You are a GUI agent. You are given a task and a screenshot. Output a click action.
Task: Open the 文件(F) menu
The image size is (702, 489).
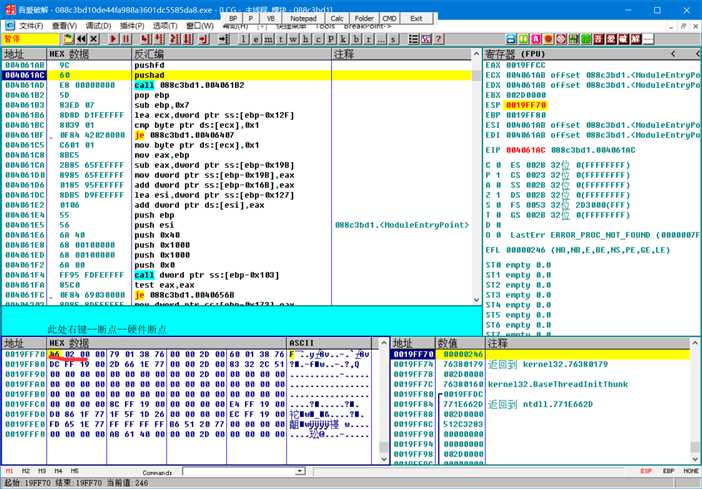(31, 26)
